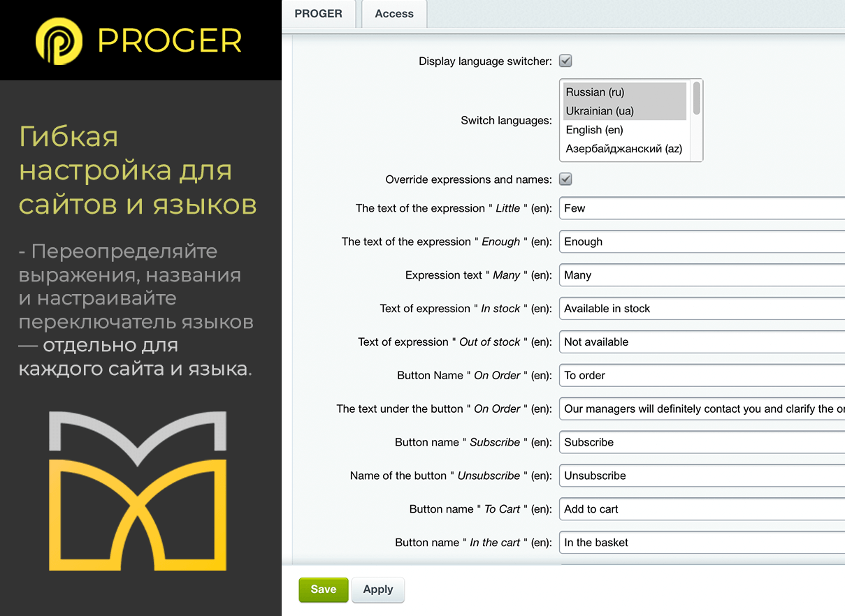Click the PROGER brand name text
Image resolution: width=845 pixels, height=616 pixels.
tap(170, 41)
